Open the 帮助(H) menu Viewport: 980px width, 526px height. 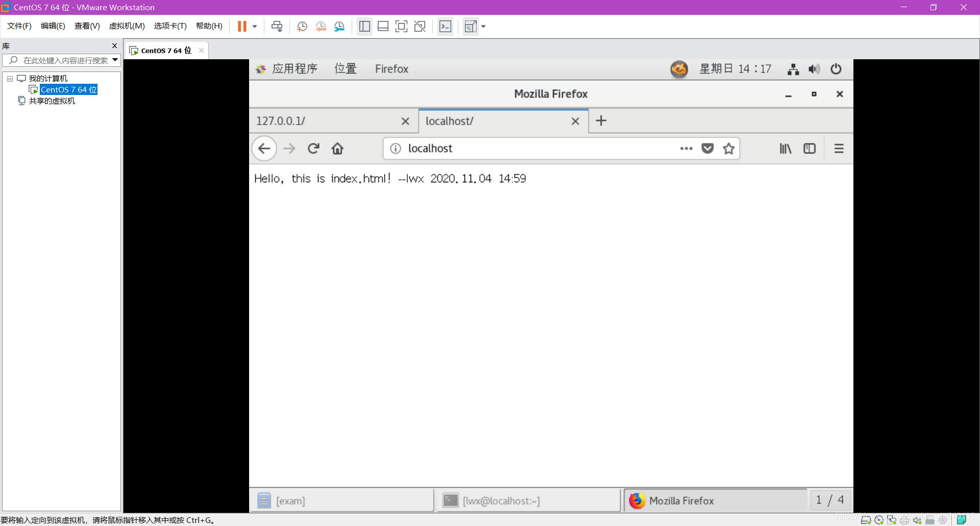click(x=209, y=26)
